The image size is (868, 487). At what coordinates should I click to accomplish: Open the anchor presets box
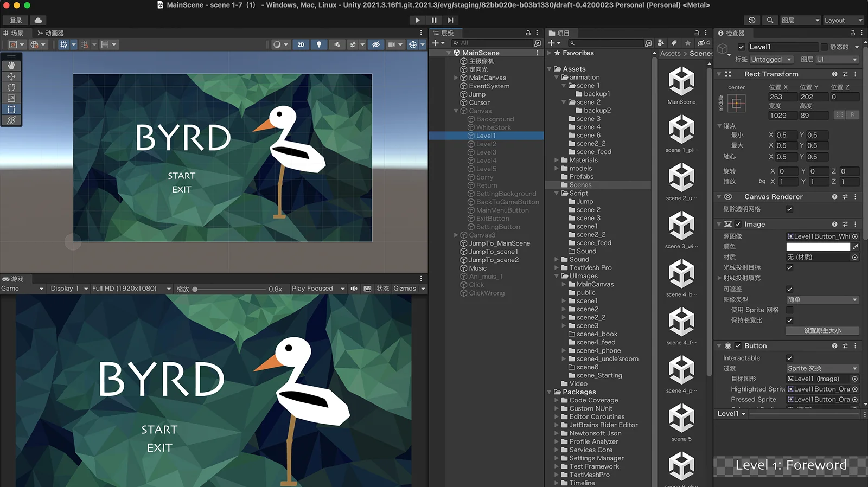pyautogui.click(x=737, y=104)
